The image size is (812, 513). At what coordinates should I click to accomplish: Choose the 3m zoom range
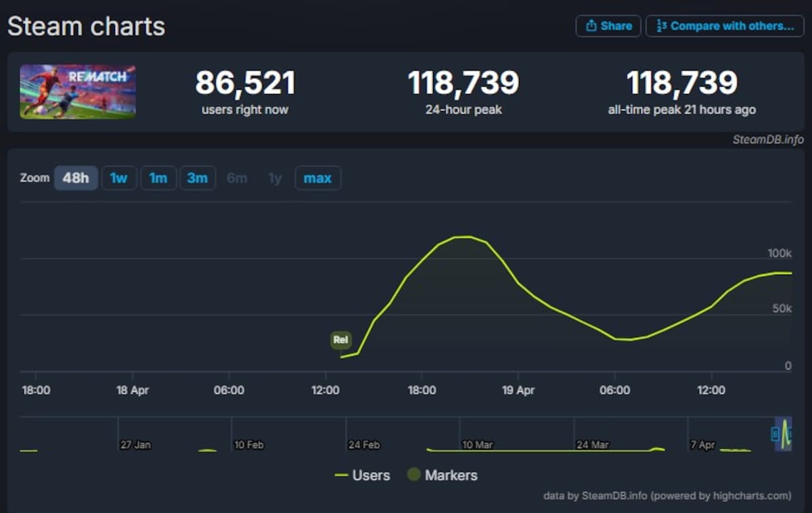198,178
